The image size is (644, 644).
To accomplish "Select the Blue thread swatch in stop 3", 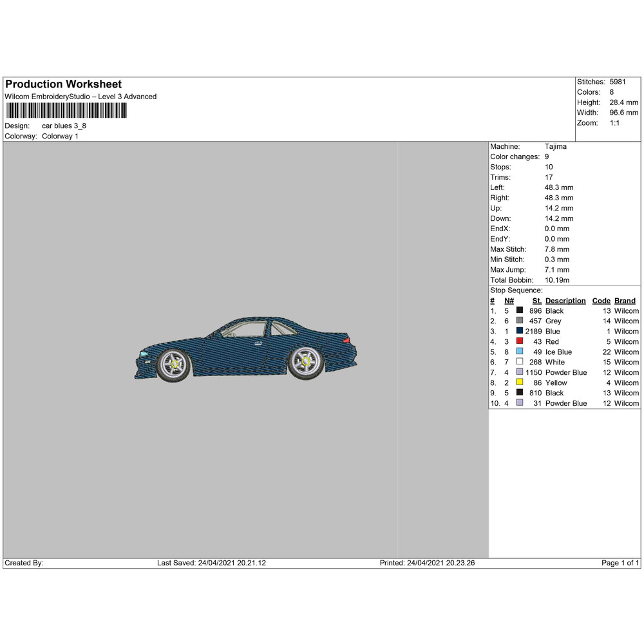I will pyautogui.click(x=520, y=331).
